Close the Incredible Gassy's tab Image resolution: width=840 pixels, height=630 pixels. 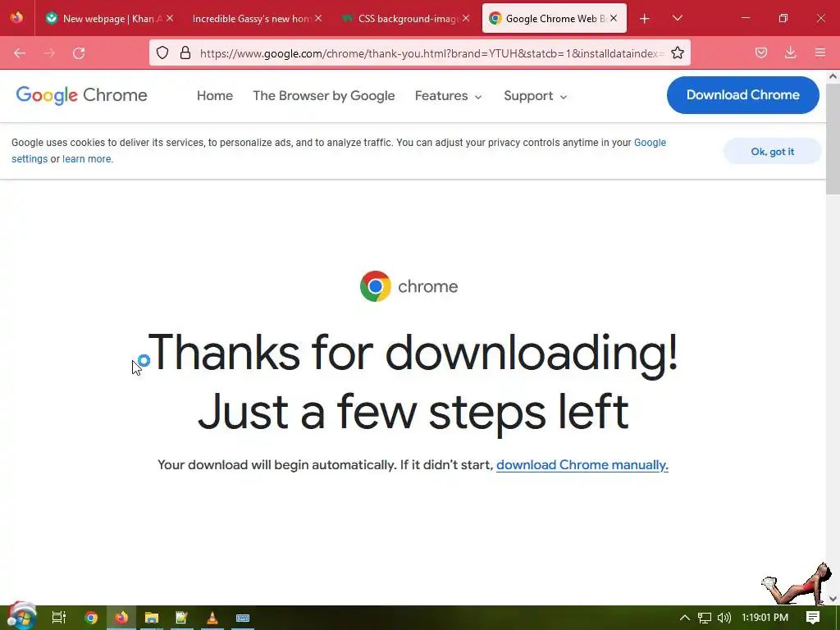click(318, 18)
